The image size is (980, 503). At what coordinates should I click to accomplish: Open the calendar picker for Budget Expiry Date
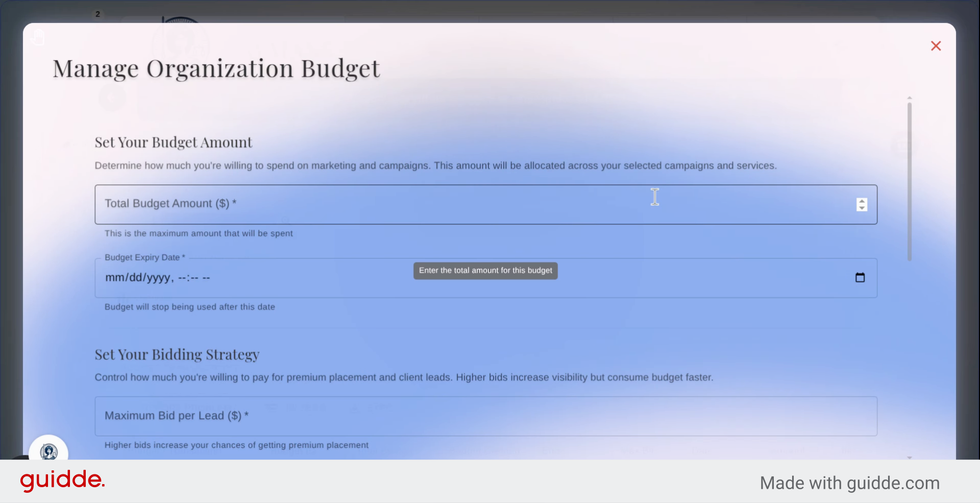coord(860,277)
